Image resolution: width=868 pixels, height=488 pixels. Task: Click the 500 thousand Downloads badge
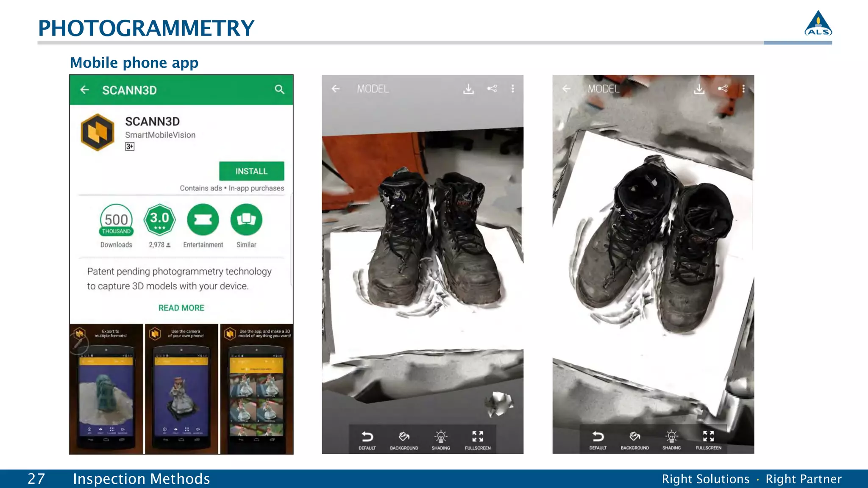click(x=116, y=220)
